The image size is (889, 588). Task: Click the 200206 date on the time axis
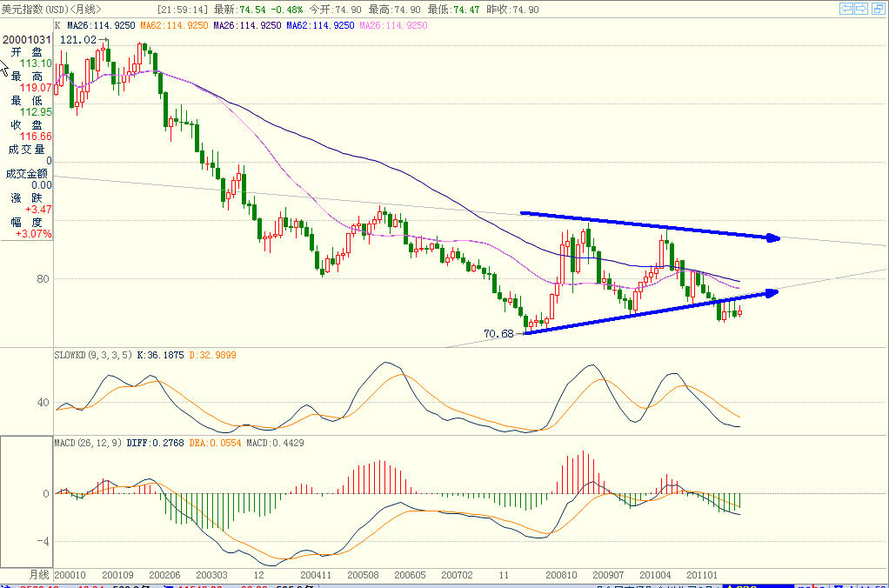click(164, 575)
